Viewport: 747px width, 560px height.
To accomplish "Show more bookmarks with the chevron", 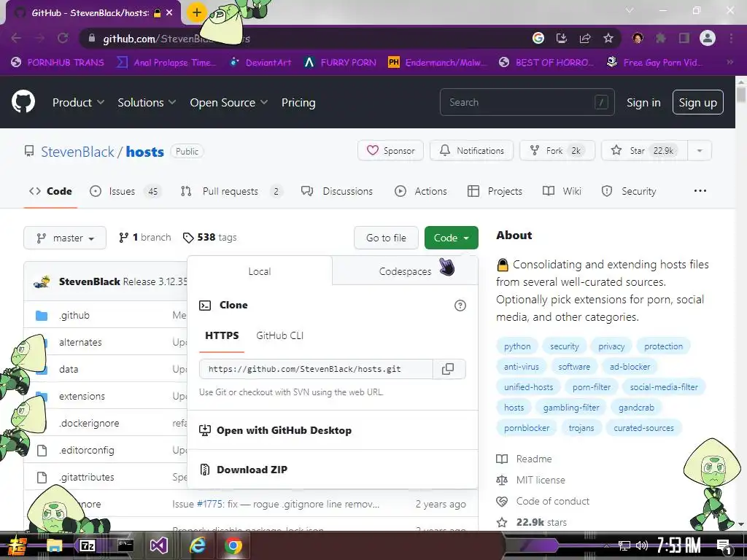I will 729,63.
